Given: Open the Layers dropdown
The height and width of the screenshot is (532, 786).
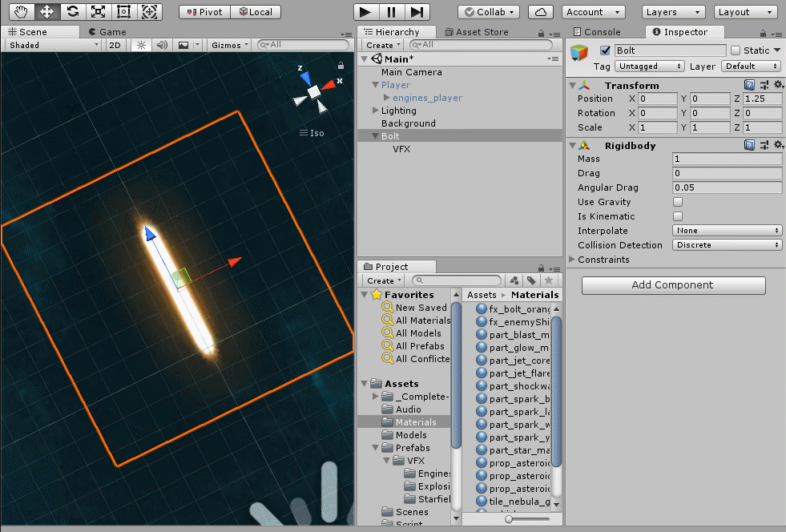Looking at the screenshot, I should coord(673,12).
